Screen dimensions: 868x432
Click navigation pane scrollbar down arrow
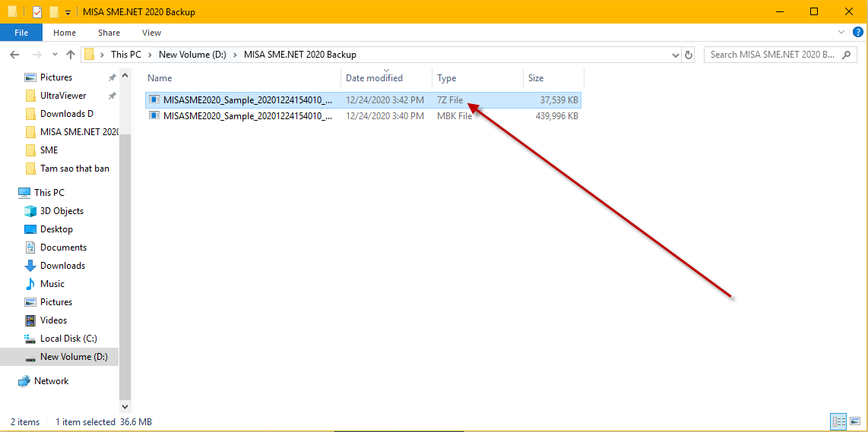(x=125, y=406)
